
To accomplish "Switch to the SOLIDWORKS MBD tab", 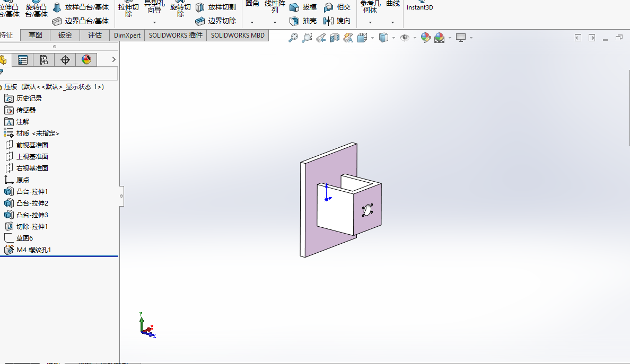I will point(238,35).
